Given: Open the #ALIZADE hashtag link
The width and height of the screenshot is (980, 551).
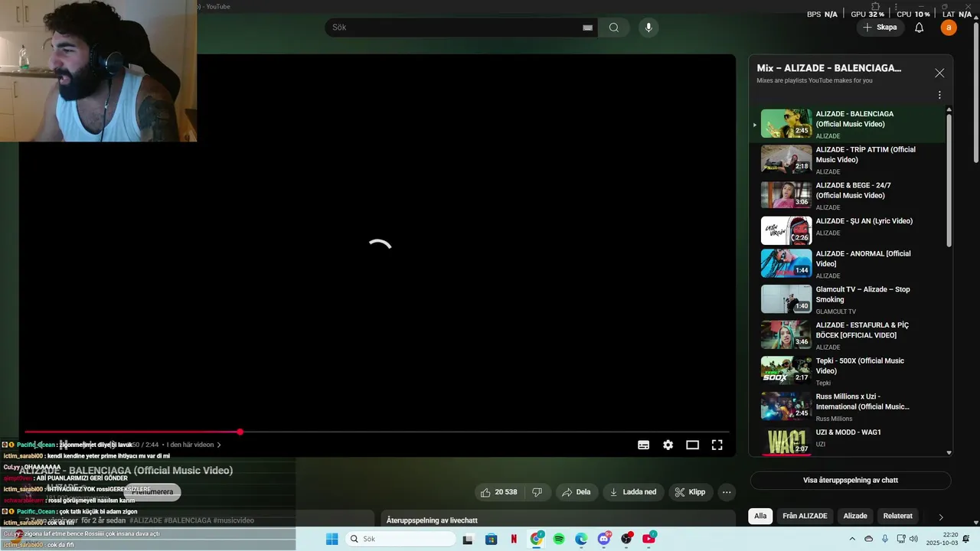Looking at the screenshot, I should (x=145, y=520).
